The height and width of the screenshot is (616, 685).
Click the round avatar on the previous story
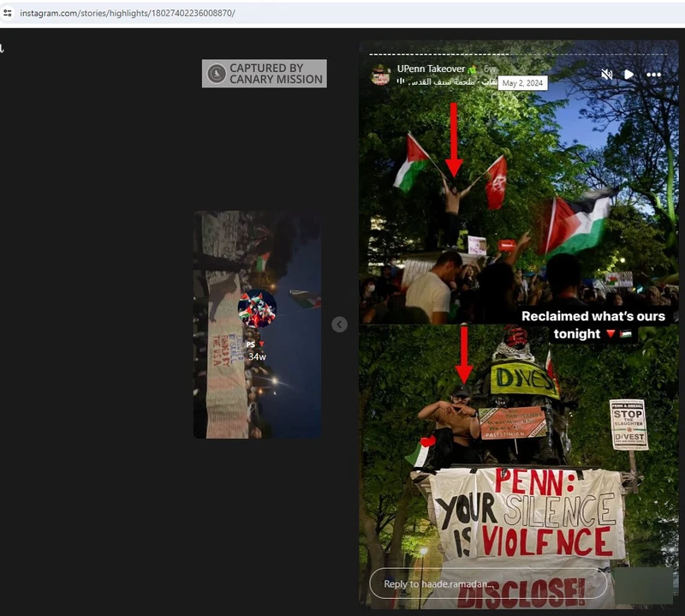pos(257,308)
